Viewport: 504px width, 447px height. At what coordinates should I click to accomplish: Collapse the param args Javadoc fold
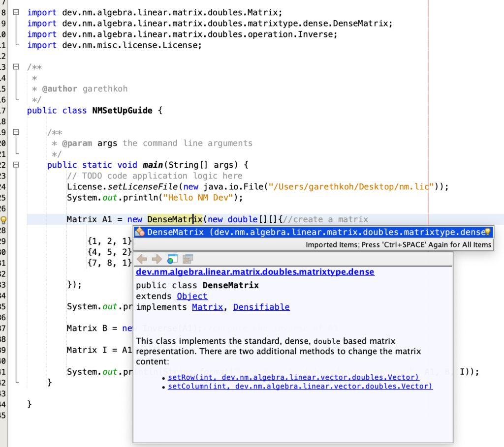[15, 132]
